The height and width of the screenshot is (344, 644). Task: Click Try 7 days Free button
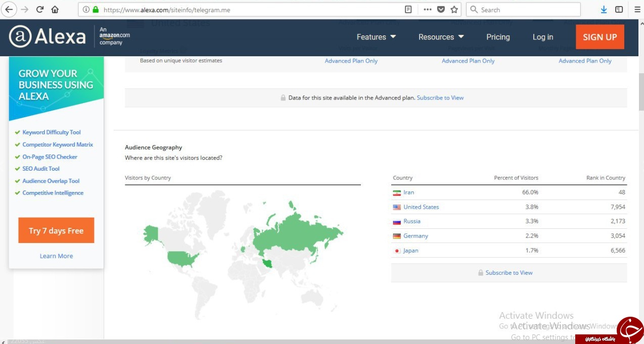pos(56,231)
